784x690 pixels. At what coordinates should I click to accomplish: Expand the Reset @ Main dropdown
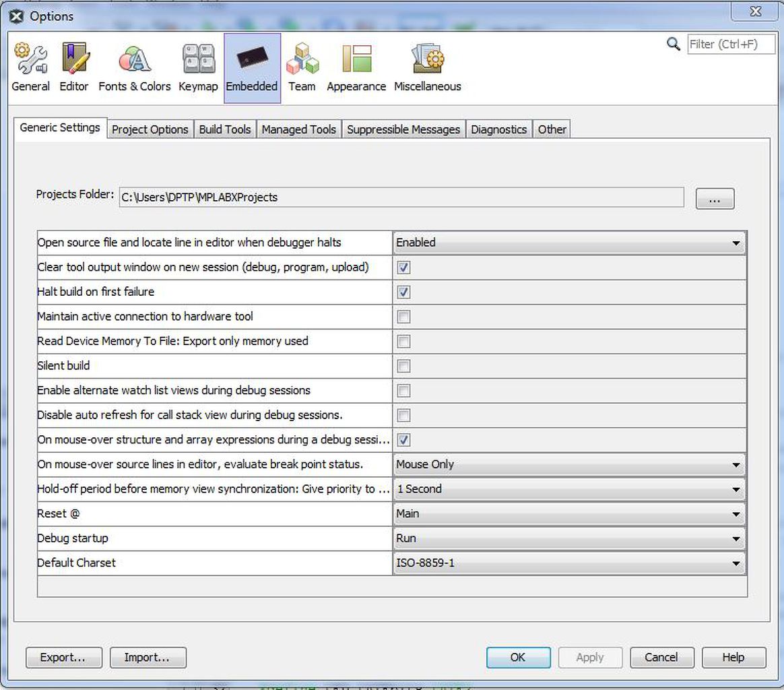click(569, 514)
